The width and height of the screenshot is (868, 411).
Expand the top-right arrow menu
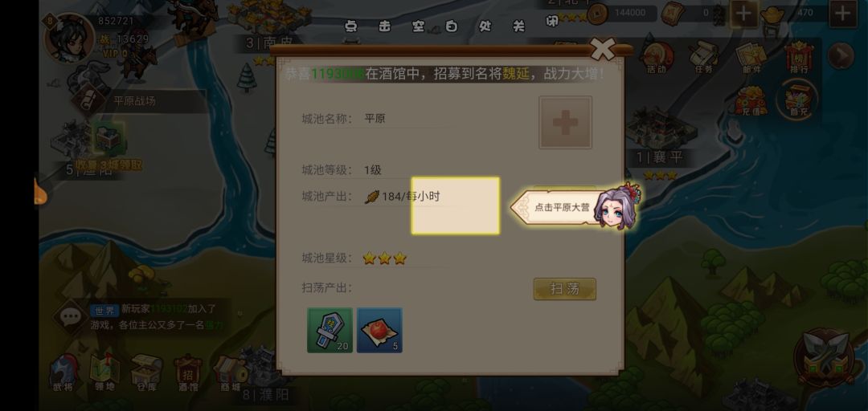(x=841, y=56)
